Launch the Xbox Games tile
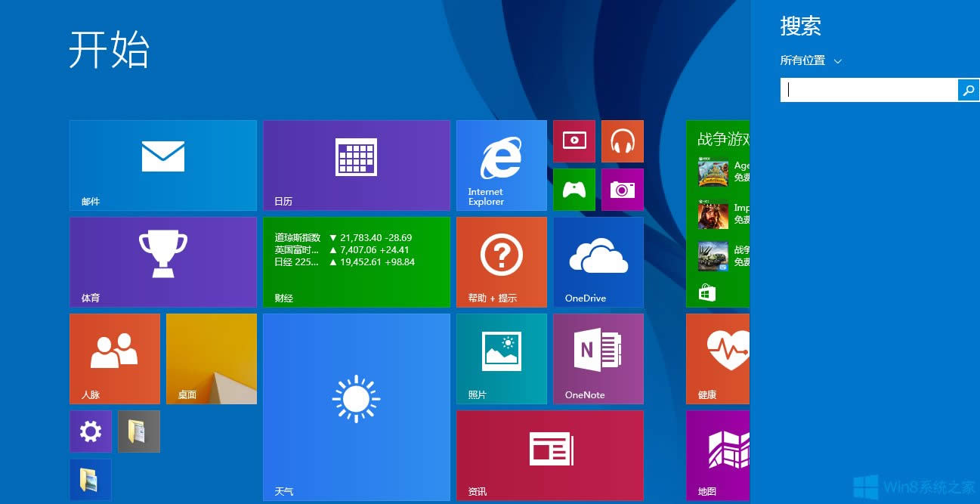Image resolution: width=980 pixels, height=504 pixels. tap(573, 190)
